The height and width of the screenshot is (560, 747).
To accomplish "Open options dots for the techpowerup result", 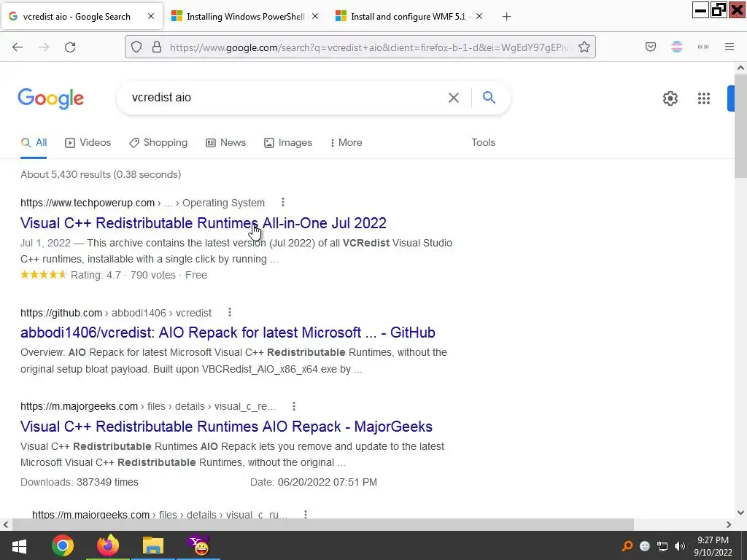I will coord(283,203).
